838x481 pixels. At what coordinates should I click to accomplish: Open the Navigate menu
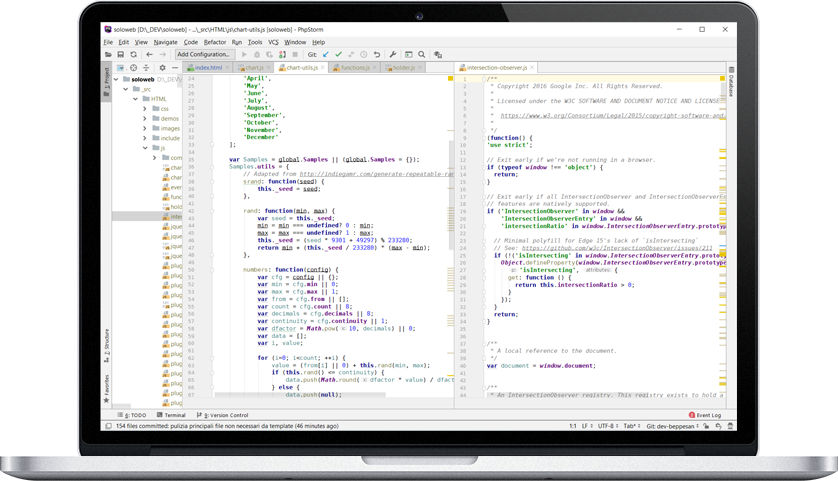click(x=165, y=42)
